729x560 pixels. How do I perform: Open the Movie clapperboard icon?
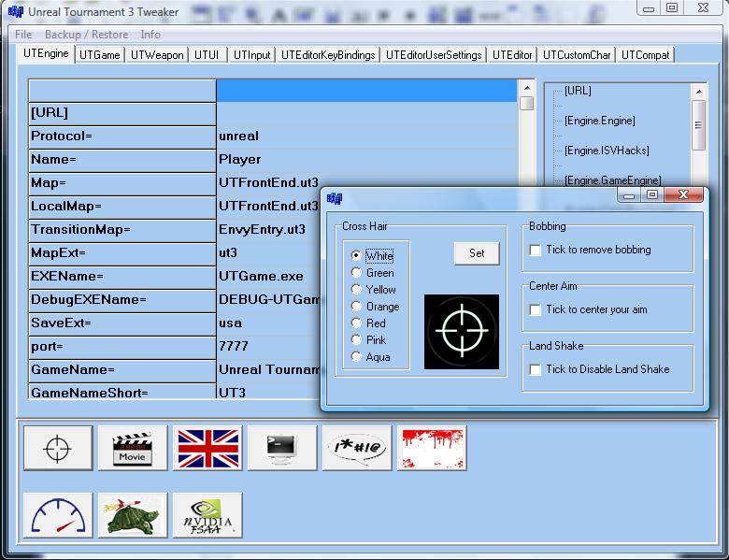point(133,448)
